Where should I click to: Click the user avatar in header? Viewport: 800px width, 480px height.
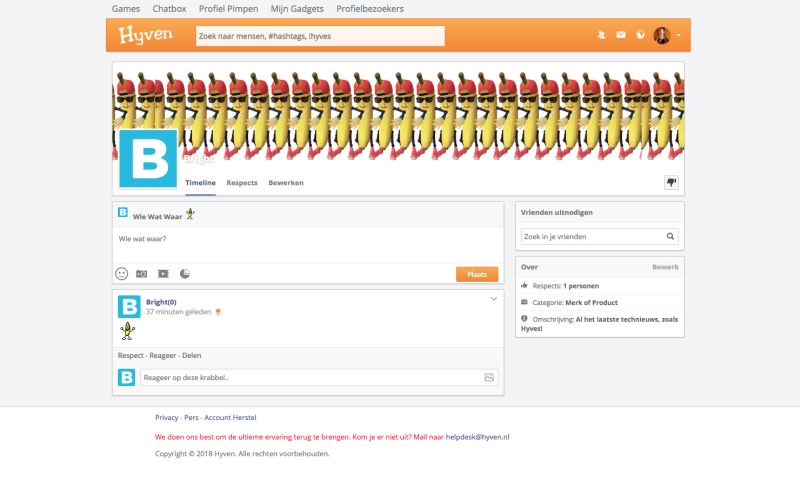coord(662,35)
